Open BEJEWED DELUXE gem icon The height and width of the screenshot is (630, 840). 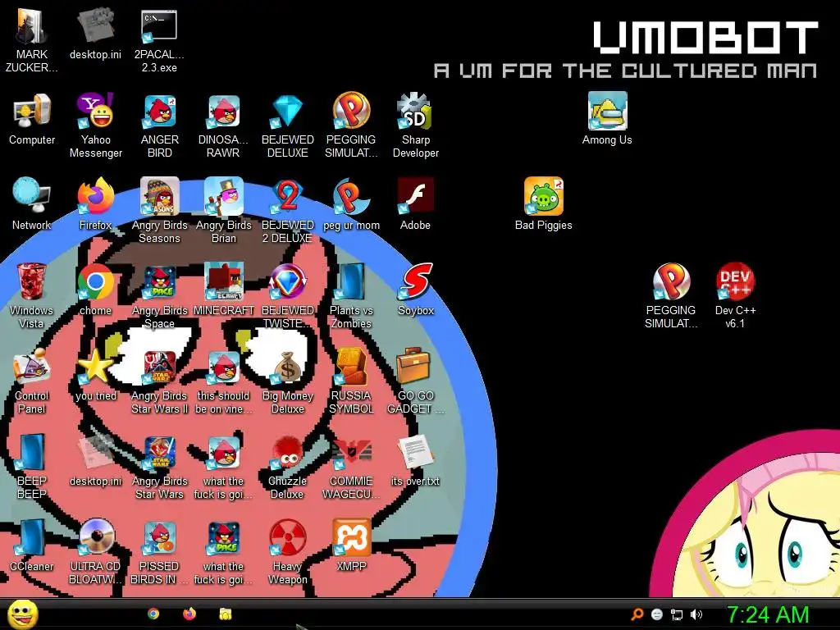[288, 112]
